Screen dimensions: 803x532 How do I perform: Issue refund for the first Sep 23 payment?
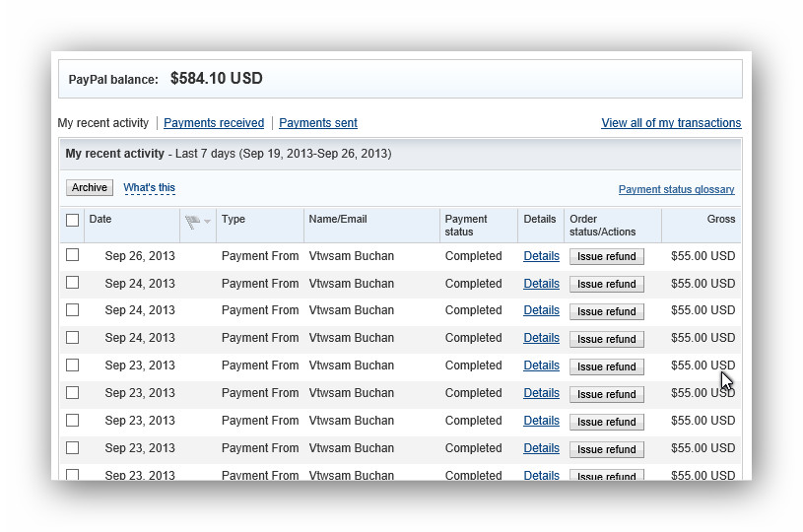606,366
